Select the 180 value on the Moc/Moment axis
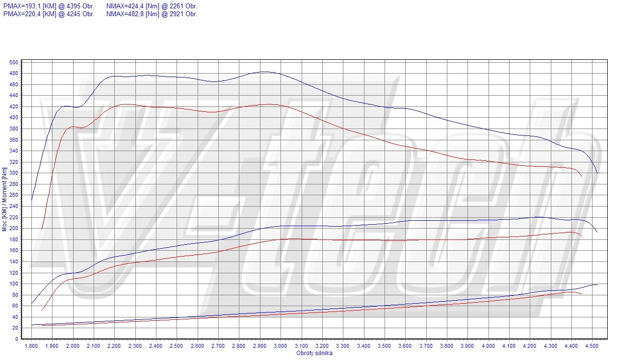Image resolution: width=620 pixels, height=364 pixels. (x=13, y=239)
